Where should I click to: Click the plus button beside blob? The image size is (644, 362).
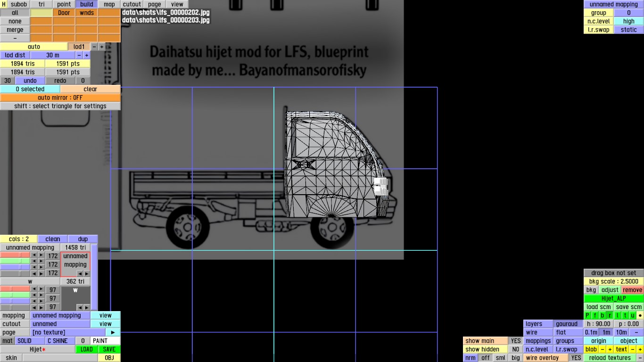(x=610, y=349)
